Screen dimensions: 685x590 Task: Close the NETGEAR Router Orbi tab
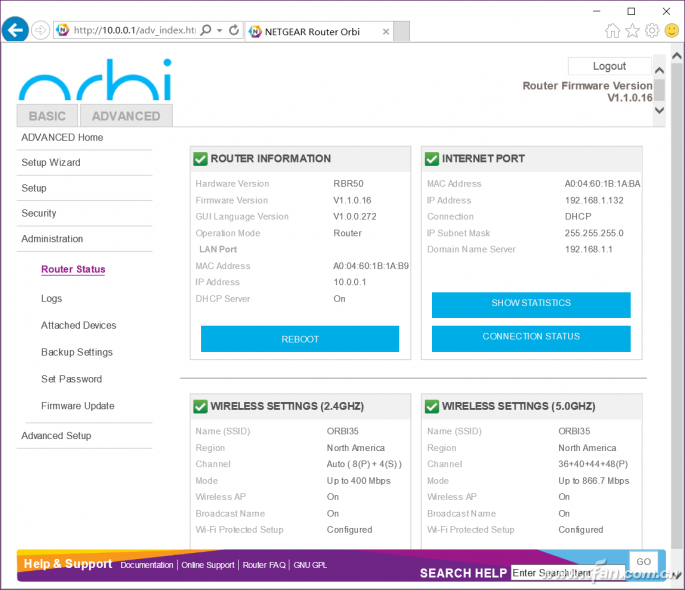point(386,31)
